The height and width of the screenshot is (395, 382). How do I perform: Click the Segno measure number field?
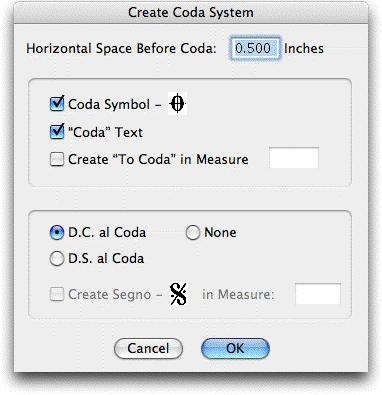[318, 294]
